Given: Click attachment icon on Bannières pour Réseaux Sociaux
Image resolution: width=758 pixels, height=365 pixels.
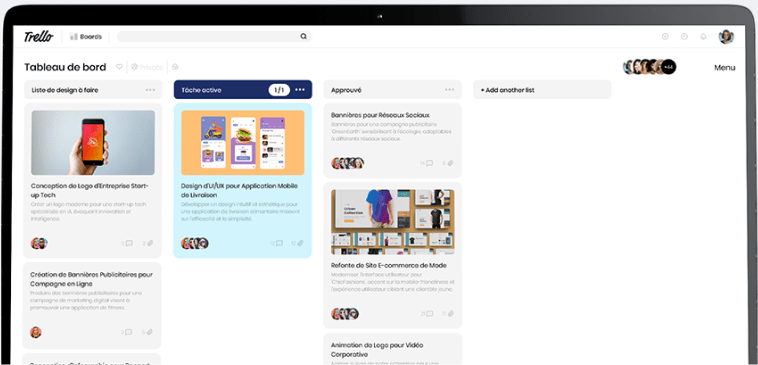Looking at the screenshot, I should [x=451, y=163].
